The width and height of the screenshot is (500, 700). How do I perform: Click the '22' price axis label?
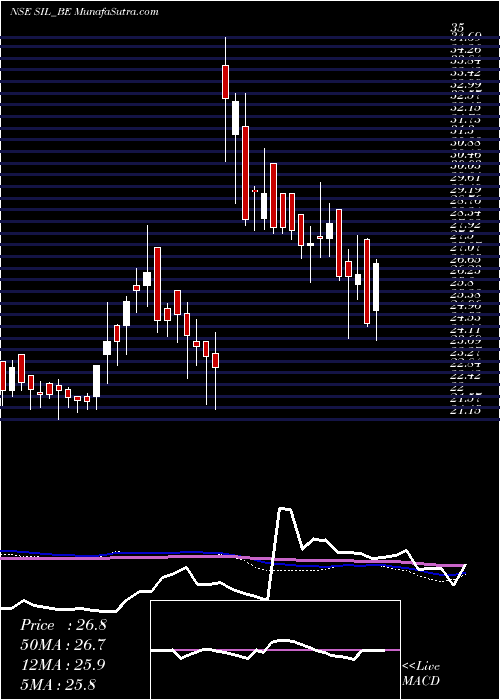tap(458, 388)
